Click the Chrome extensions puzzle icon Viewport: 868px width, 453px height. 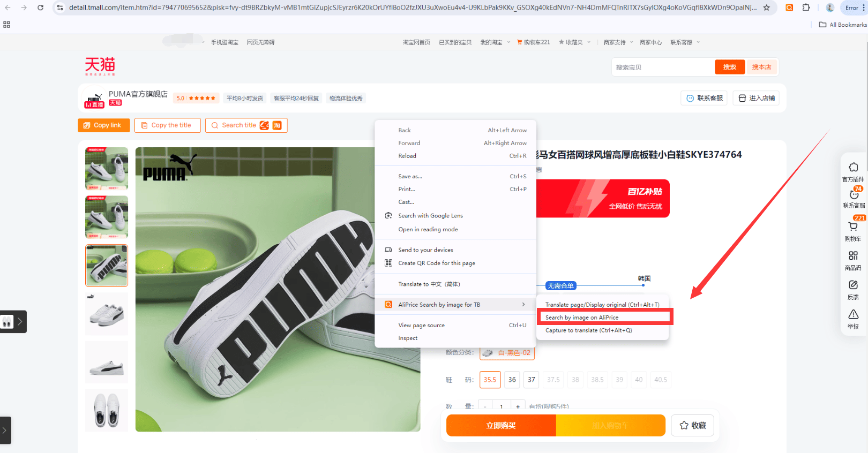point(806,7)
